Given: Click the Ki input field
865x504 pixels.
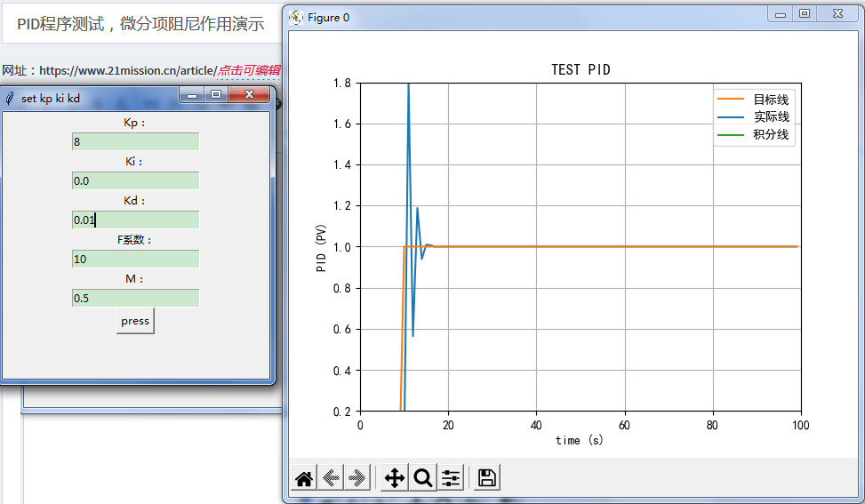Looking at the screenshot, I should [x=135, y=180].
